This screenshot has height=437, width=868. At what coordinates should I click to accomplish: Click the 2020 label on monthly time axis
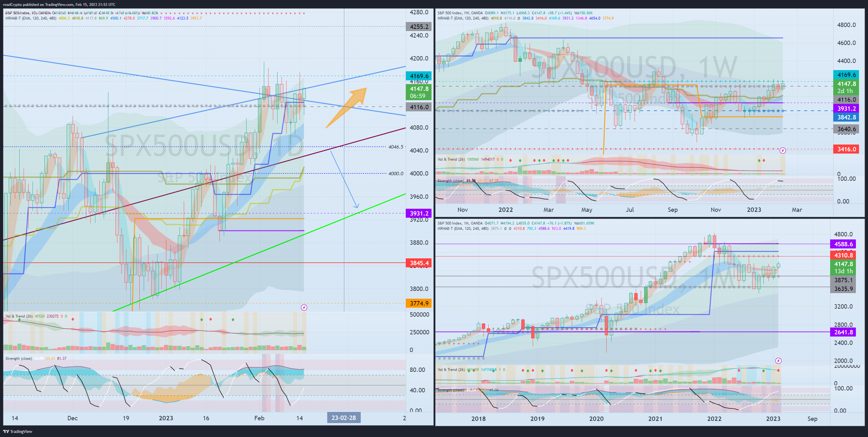pos(596,419)
